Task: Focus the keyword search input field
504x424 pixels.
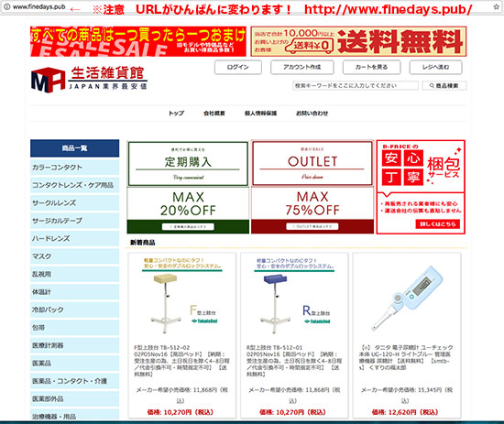Action: [356, 86]
